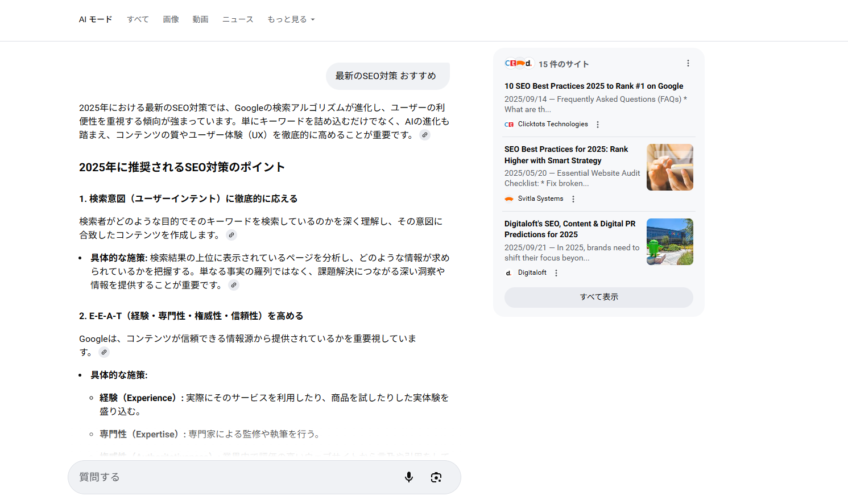Screen dimensions: 848x504
Task: Click the Svitla Systems phone thumbnail
Action: pos(669,167)
